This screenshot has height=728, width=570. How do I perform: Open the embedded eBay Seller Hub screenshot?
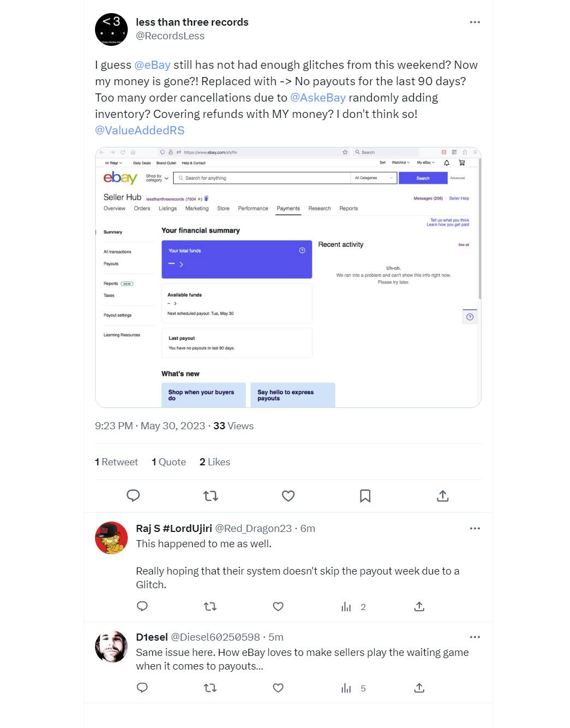click(x=288, y=277)
